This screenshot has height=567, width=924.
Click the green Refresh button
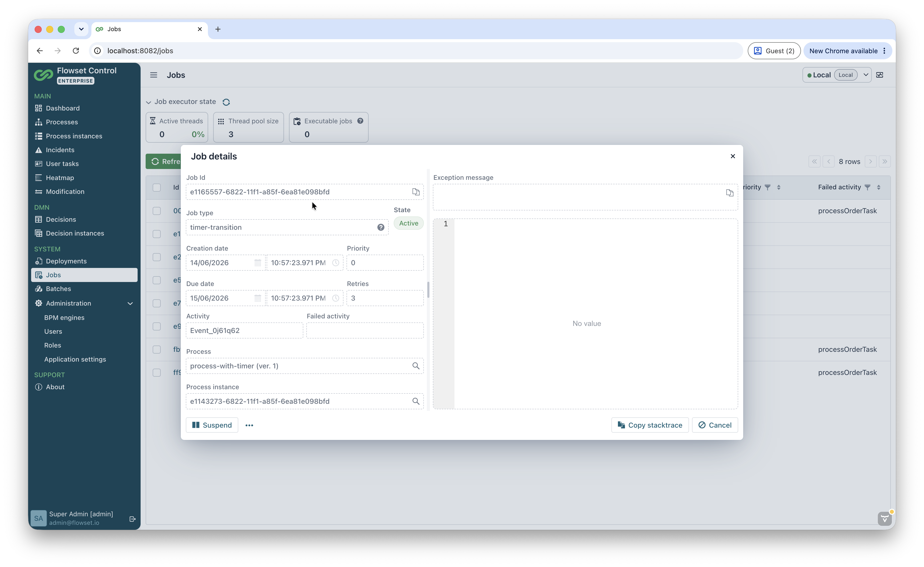pos(163,162)
